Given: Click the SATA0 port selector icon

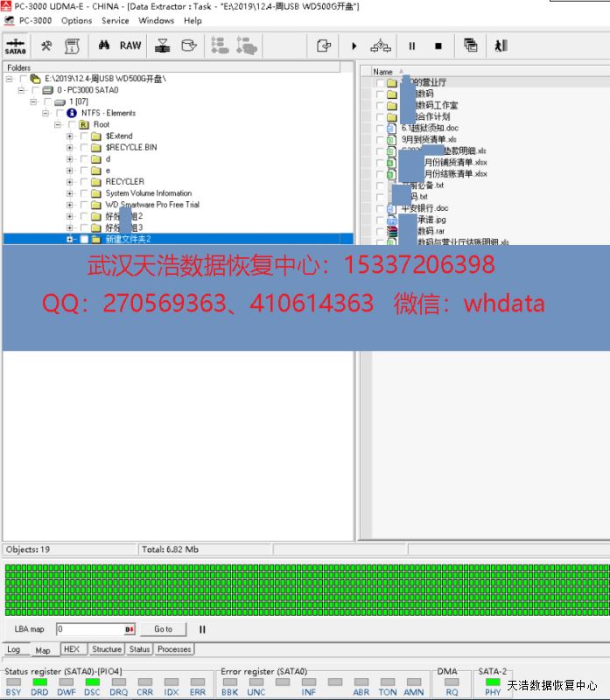Looking at the screenshot, I should (x=15, y=45).
